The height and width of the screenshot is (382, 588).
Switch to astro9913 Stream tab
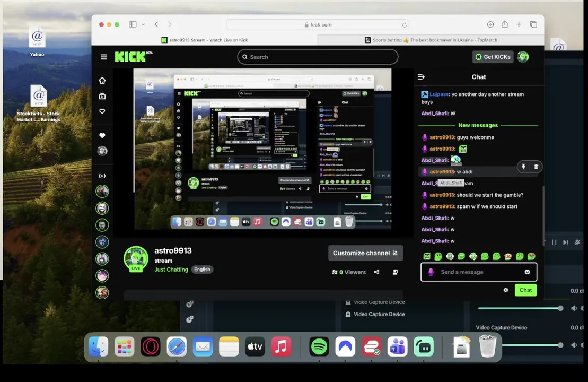click(x=204, y=40)
